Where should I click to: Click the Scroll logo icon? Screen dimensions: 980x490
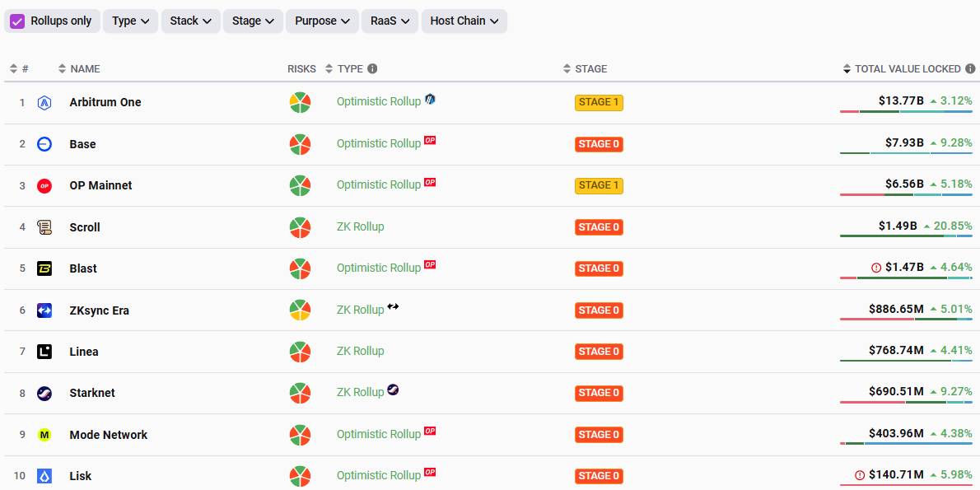tap(44, 227)
